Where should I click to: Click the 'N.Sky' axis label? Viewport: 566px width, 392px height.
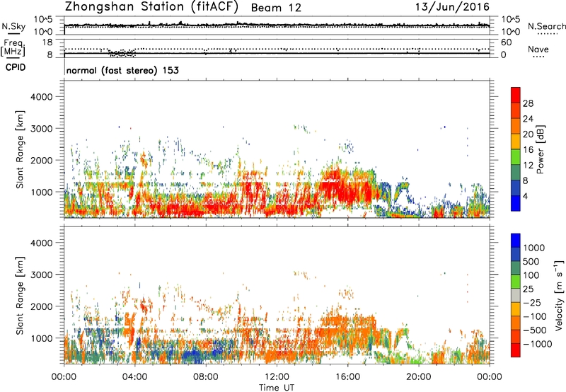pyautogui.click(x=13, y=26)
